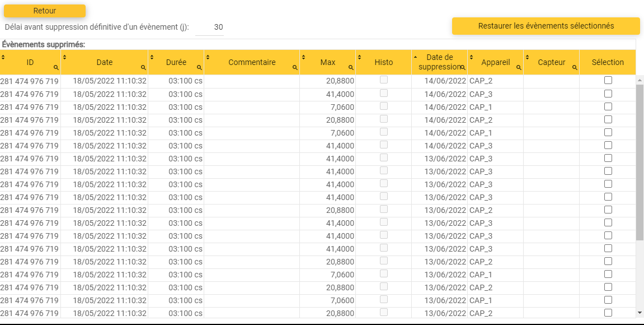
Task: Open search for Commentaire column
Action: (295, 68)
